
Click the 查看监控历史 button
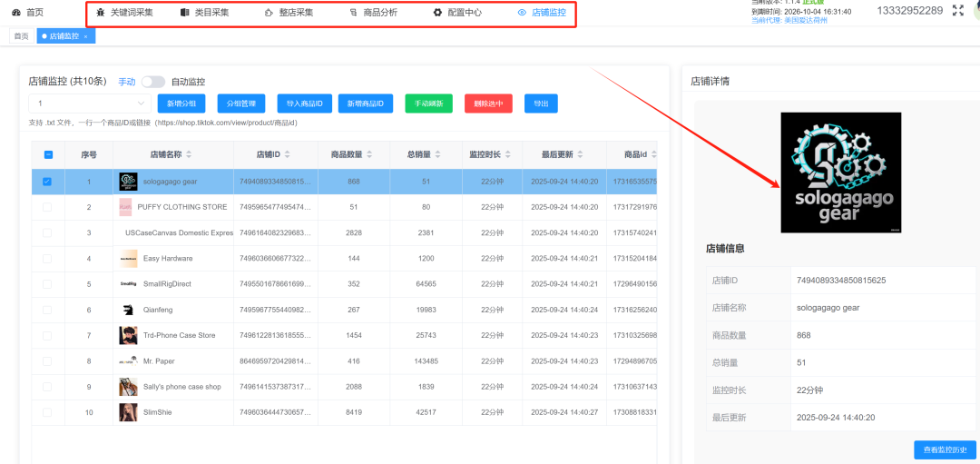[x=945, y=449]
